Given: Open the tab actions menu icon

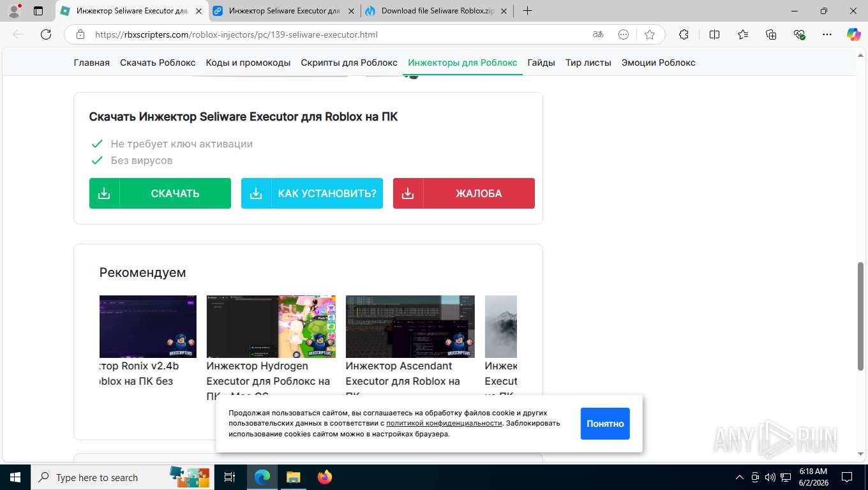Looking at the screenshot, I should click(38, 11).
